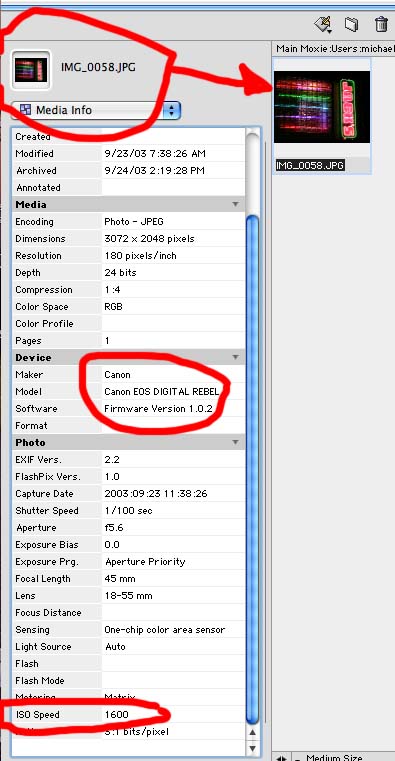Select IMG_0058.JPG preview icon in info panel
The height and width of the screenshot is (761, 395).
point(31,69)
